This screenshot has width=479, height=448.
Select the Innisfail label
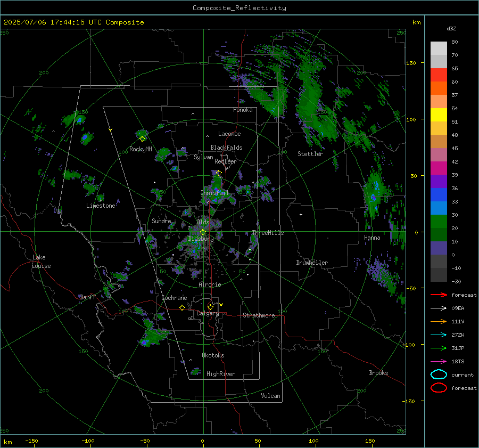pos(214,193)
